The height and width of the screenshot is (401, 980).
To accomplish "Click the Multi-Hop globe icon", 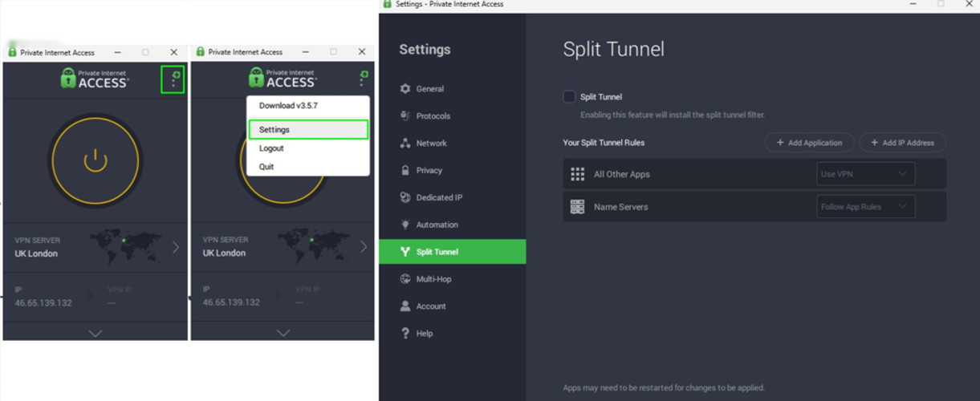I will click(x=405, y=279).
